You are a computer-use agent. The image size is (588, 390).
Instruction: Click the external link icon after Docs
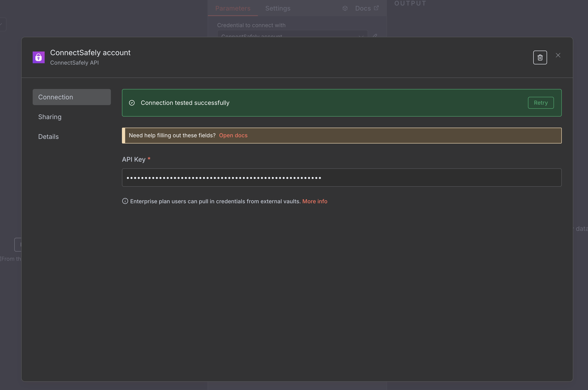[376, 8]
